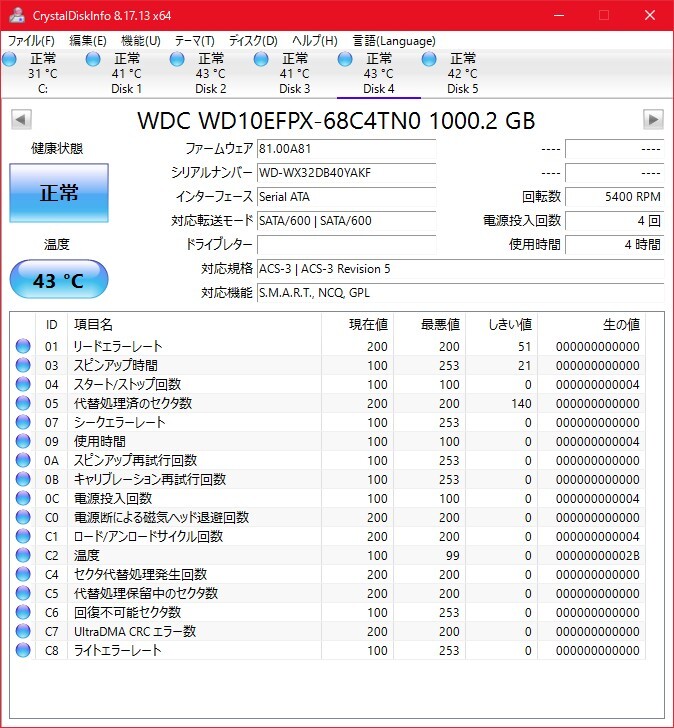Open the 言語(Language) menu
Image resolution: width=674 pixels, height=728 pixels.
click(x=394, y=41)
